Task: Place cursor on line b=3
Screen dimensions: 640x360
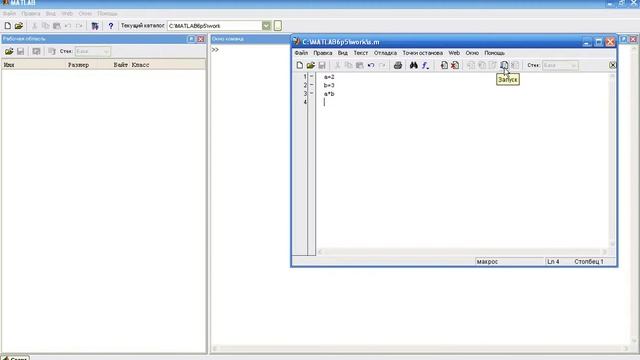Action: click(329, 85)
